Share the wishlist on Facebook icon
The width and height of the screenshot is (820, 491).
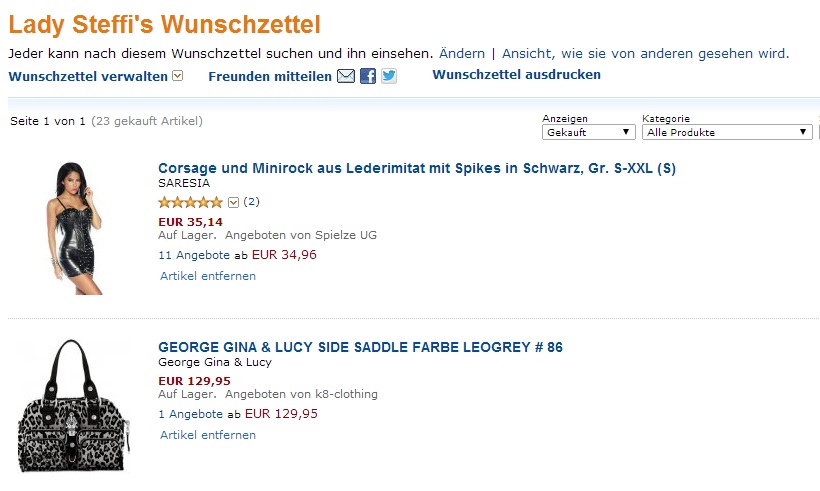(368, 76)
